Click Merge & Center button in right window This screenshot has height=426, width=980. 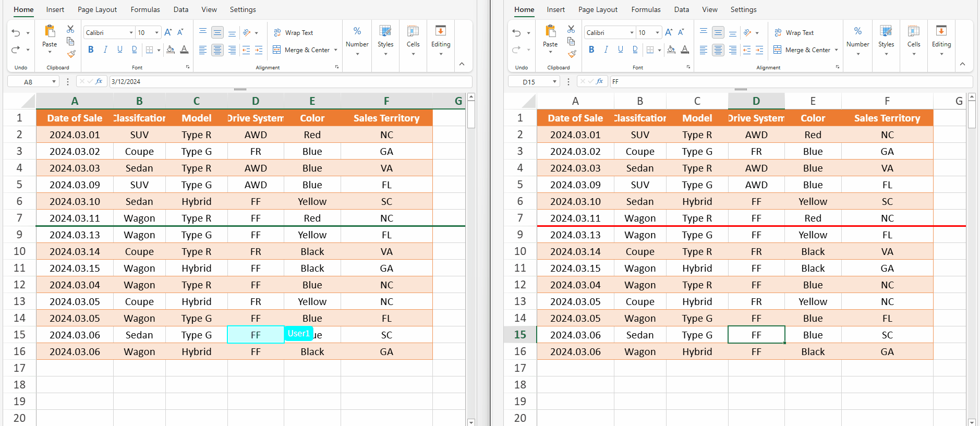(x=802, y=50)
